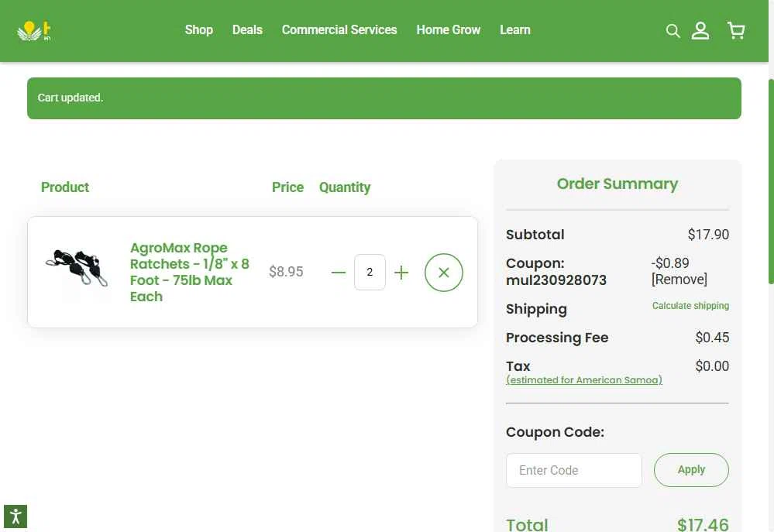Open the AgroMax Rope Ratchets product link
774x532 pixels.
[x=190, y=272]
